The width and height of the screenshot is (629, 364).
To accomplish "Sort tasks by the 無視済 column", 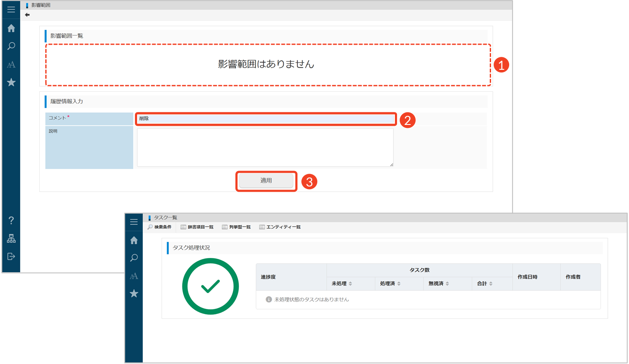I will [438, 283].
